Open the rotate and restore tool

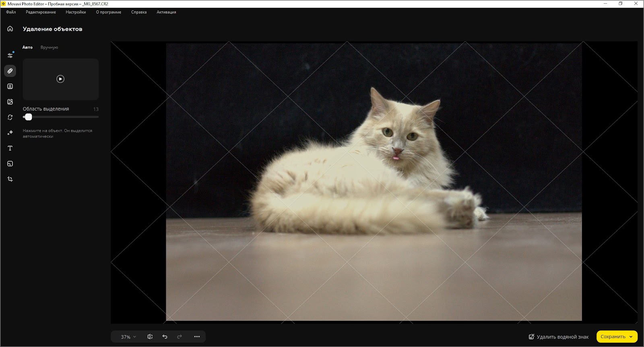pyautogui.click(x=10, y=117)
